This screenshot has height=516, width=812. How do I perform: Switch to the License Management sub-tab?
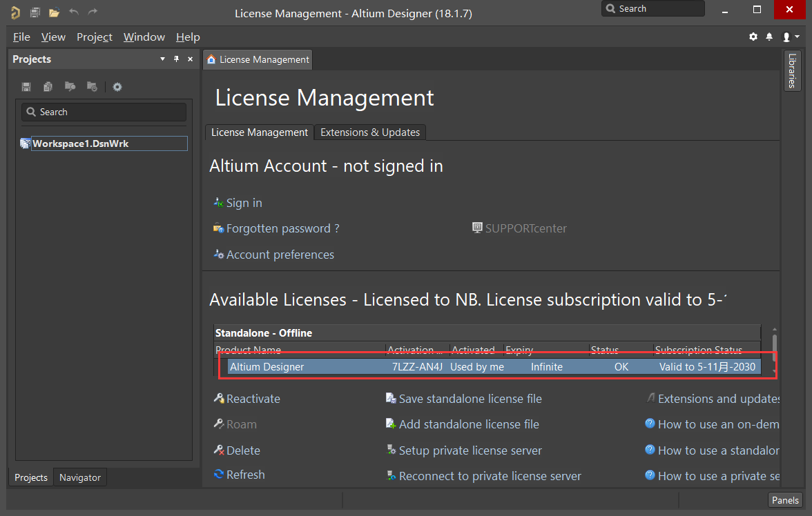tap(260, 132)
